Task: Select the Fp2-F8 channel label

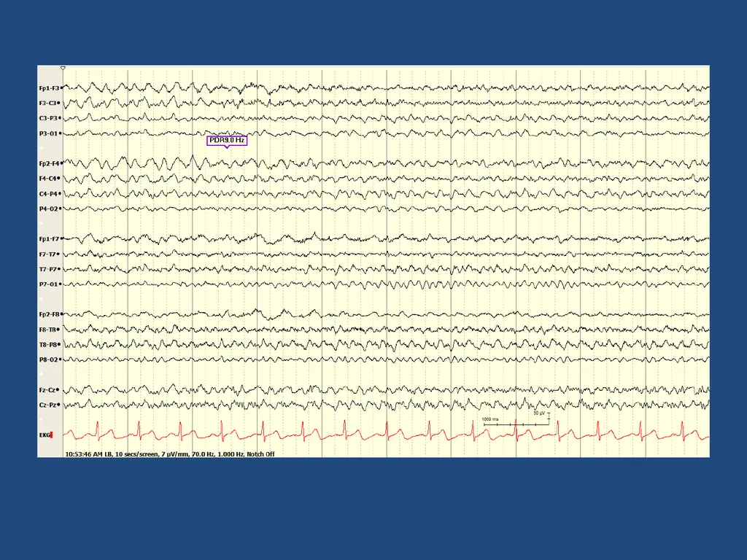Action: (x=49, y=314)
